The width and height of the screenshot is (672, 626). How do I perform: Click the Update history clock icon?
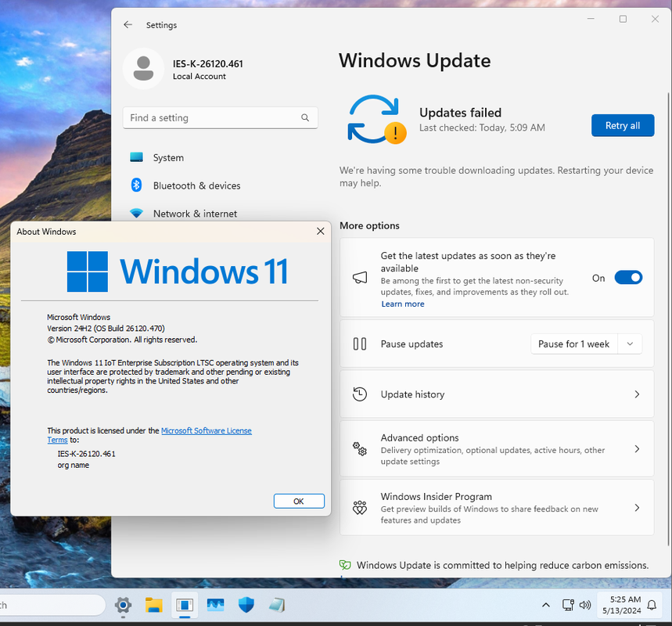[x=360, y=394]
